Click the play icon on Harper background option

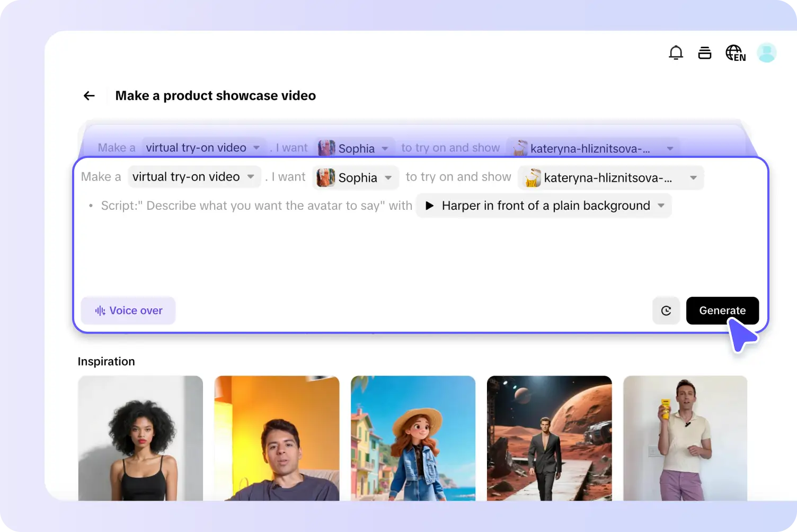[429, 206]
